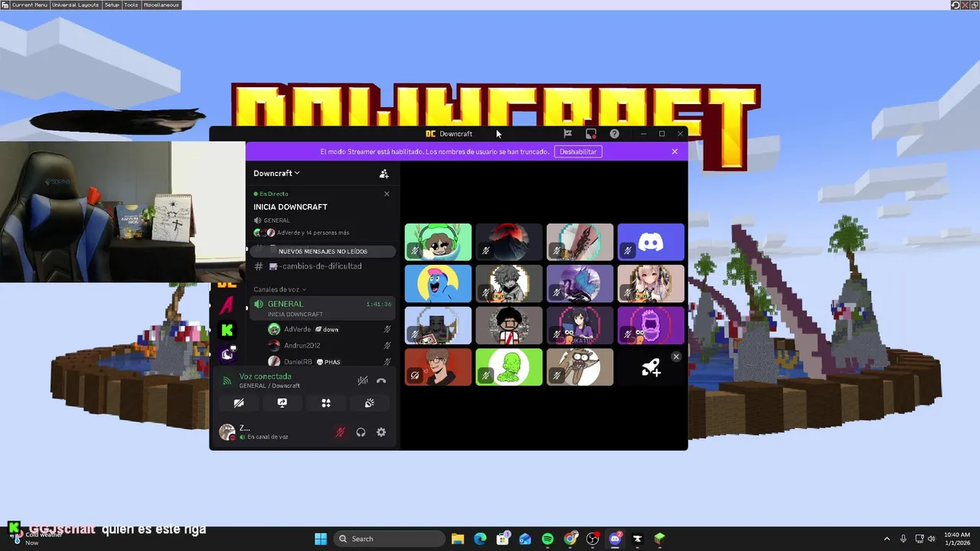Click Deshabilitar to disable Streamer mode
Viewport: 980px width, 551px height.
click(x=578, y=152)
